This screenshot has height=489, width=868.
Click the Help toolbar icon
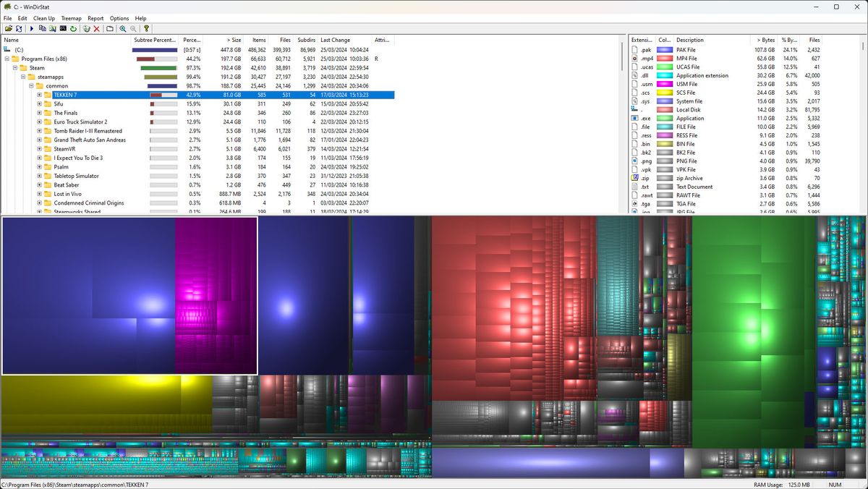point(146,29)
